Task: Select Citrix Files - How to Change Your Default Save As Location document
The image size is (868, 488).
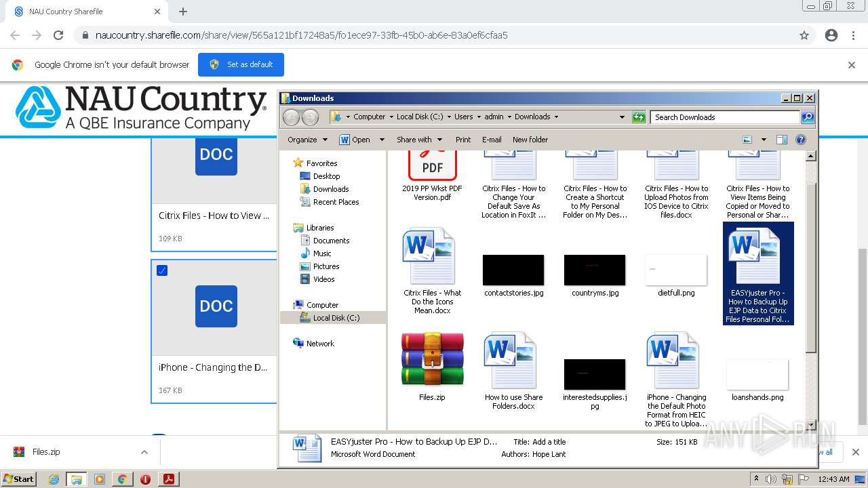Action: coord(513,185)
